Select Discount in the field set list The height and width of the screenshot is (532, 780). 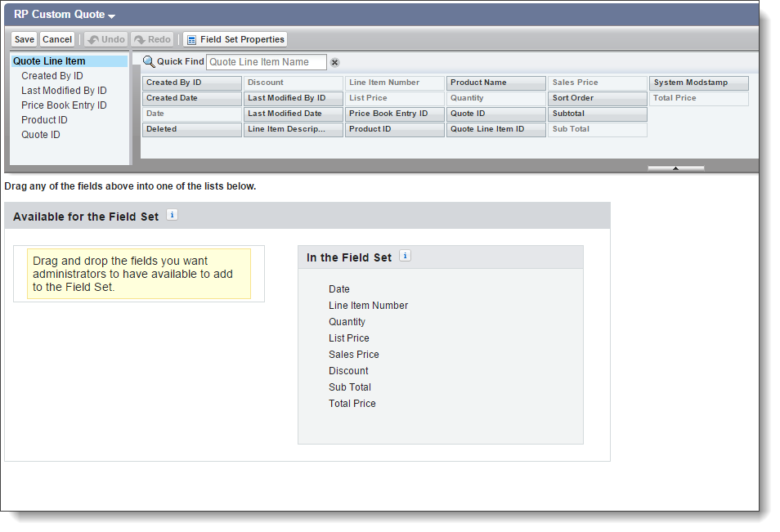[348, 371]
